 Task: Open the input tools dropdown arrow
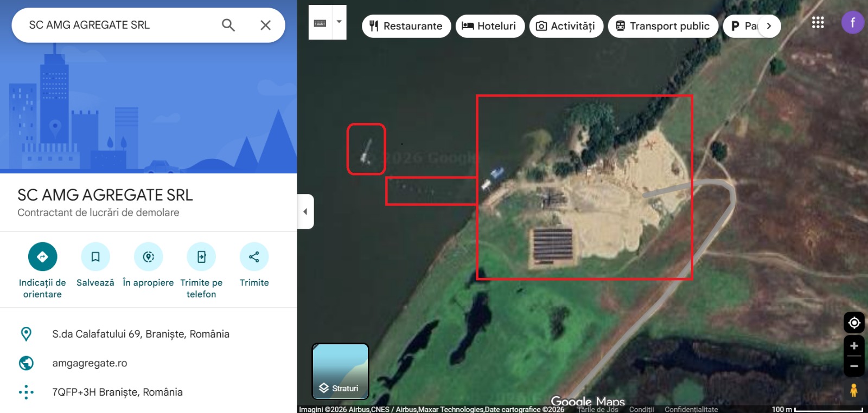(339, 22)
